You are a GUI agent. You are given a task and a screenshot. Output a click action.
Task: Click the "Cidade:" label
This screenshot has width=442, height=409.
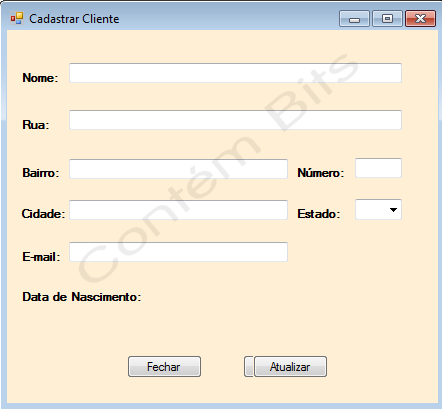[x=43, y=214]
